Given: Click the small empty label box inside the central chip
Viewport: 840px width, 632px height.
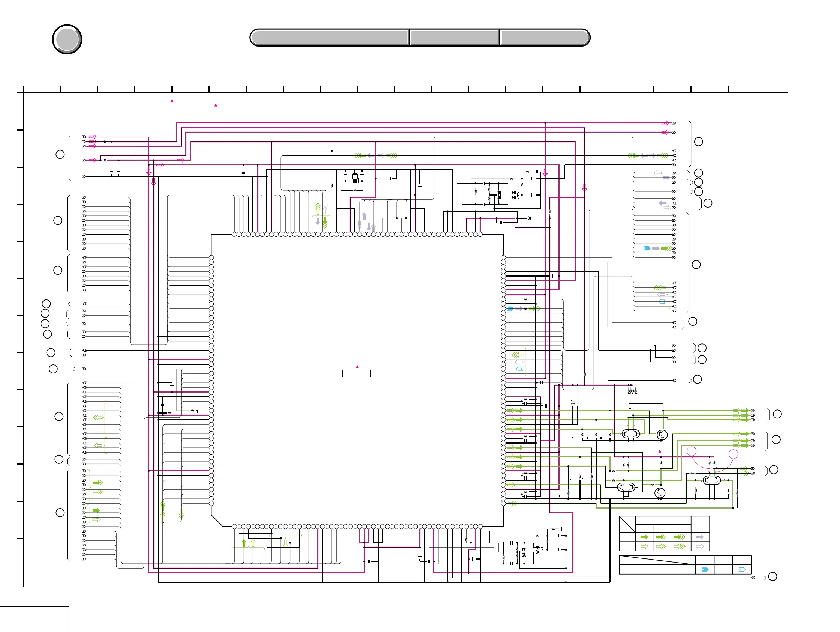Looking at the screenshot, I should (357, 373).
